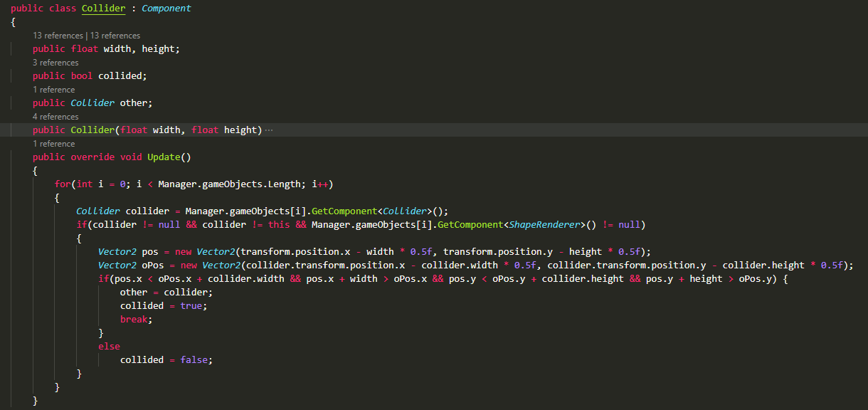The height and width of the screenshot is (410, 868).
Task: Click the oPos variable in its Vector2 declaration
Action: click(x=153, y=266)
